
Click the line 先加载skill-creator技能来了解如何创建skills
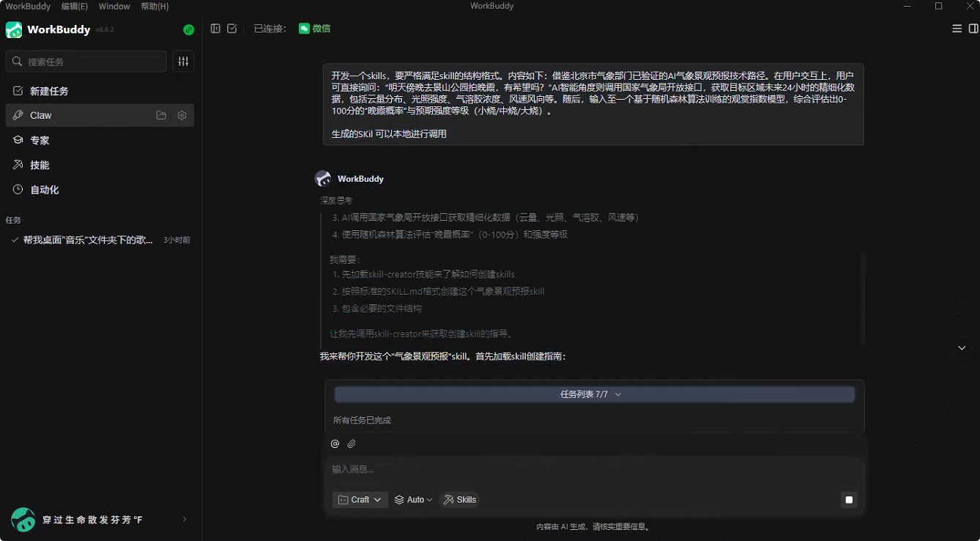(428, 274)
